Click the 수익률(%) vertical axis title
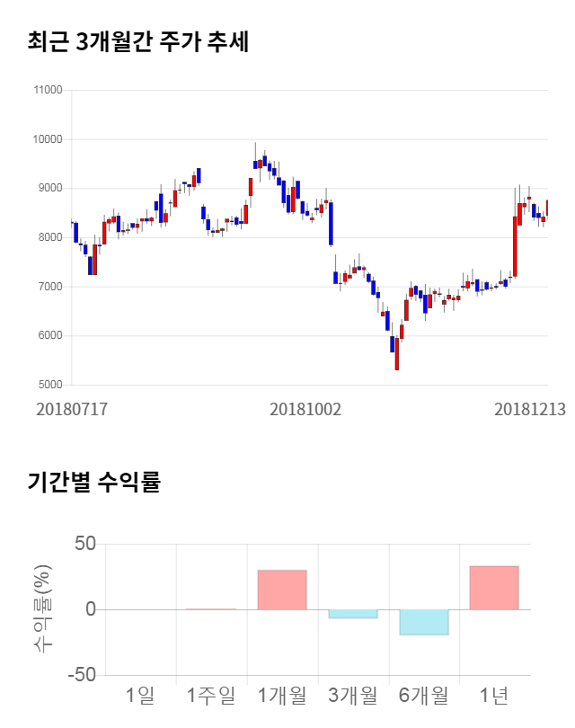This screenshot has width=575, height=728. tap(43, 609)
